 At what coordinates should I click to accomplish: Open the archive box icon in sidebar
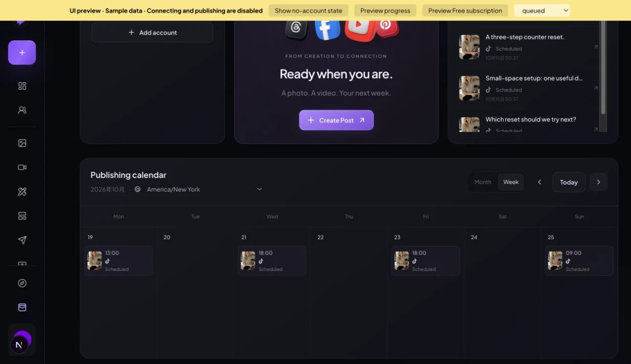tap(22, 307)
